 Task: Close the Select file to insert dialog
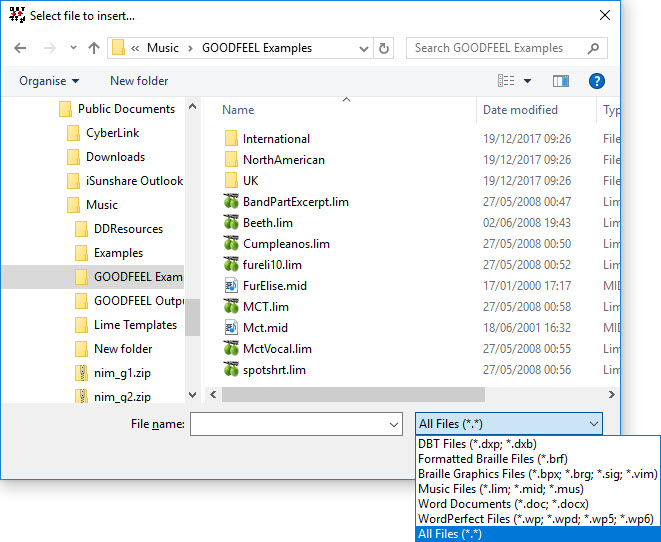click(605, 16)
